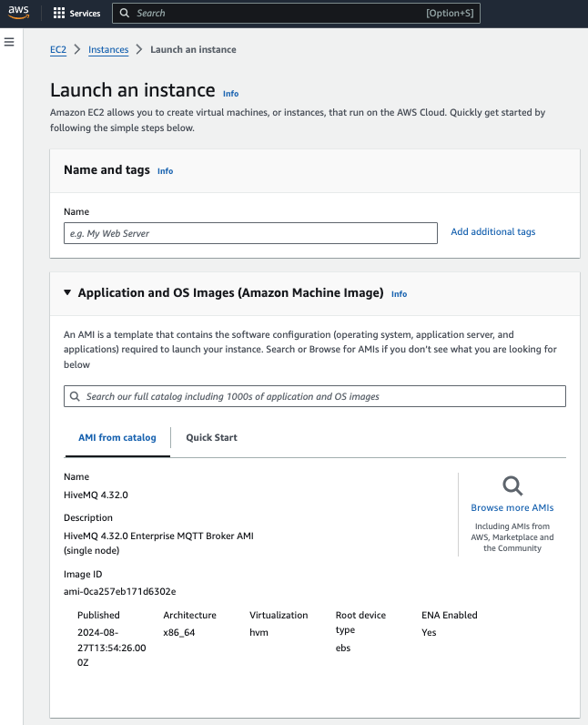Image resolution: width=588 pixels, height=725 pixels.
Task: Click Add additional tags
Action: [492, 231]
